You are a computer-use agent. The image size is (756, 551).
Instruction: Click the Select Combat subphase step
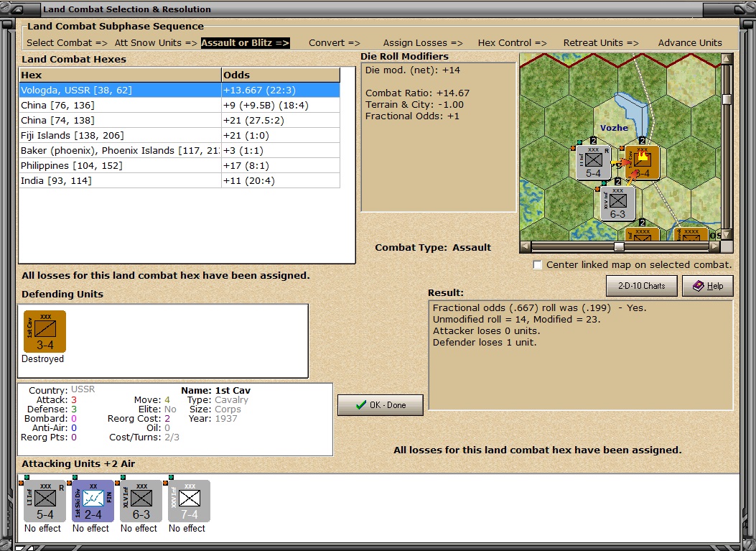pyautogui.click(x=67, y=42)
